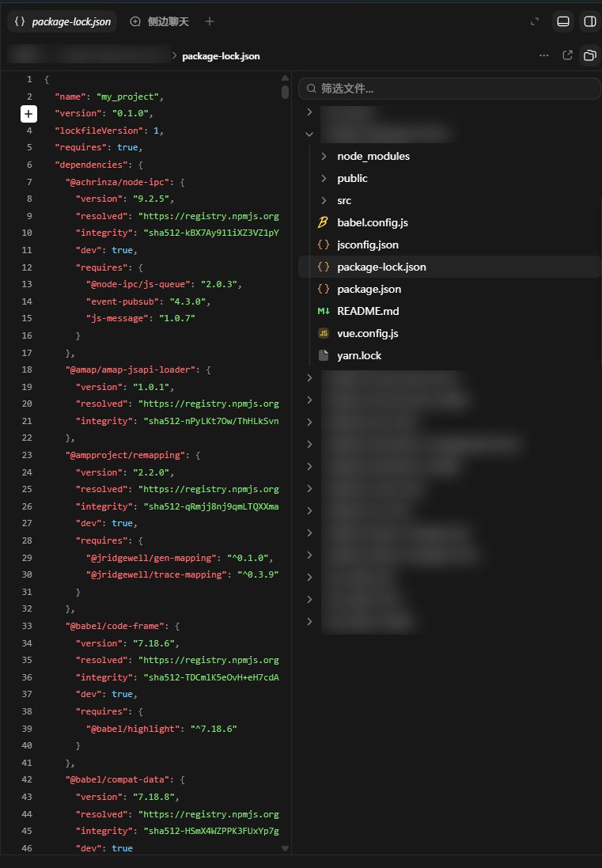Open babel.config.js file
Screen dimensions: 602x868
pyautogui.click(x=373, y=222)
